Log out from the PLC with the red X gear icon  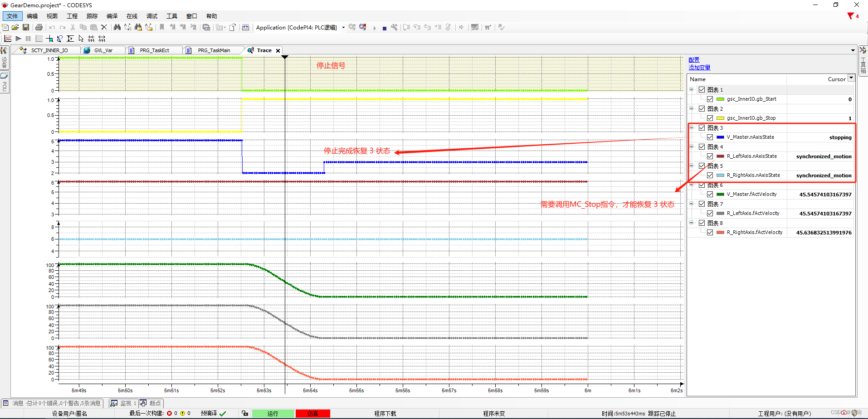pyautogui.click(x=363, y=27)
